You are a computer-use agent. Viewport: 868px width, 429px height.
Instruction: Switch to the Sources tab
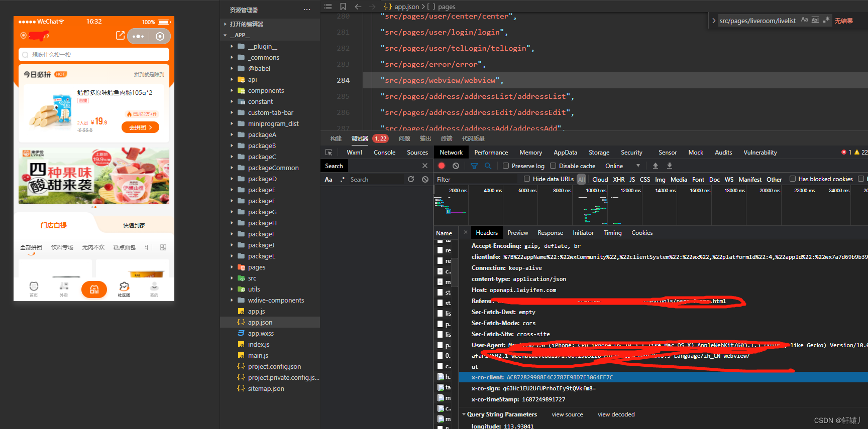click(x=417, y=152)
